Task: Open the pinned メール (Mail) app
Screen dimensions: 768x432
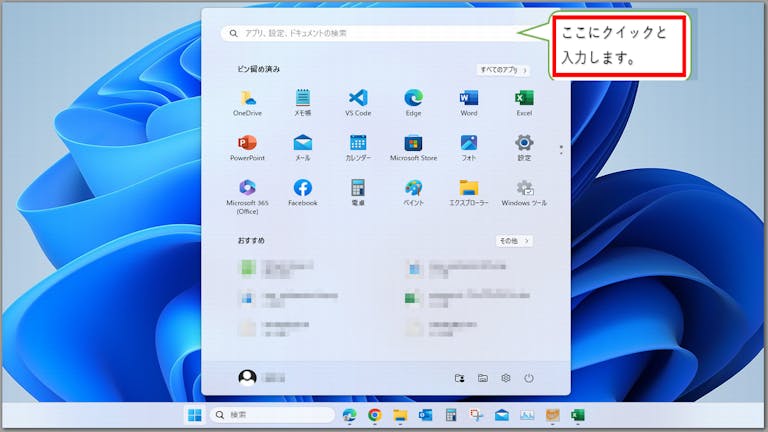Action: pos(303,148)
